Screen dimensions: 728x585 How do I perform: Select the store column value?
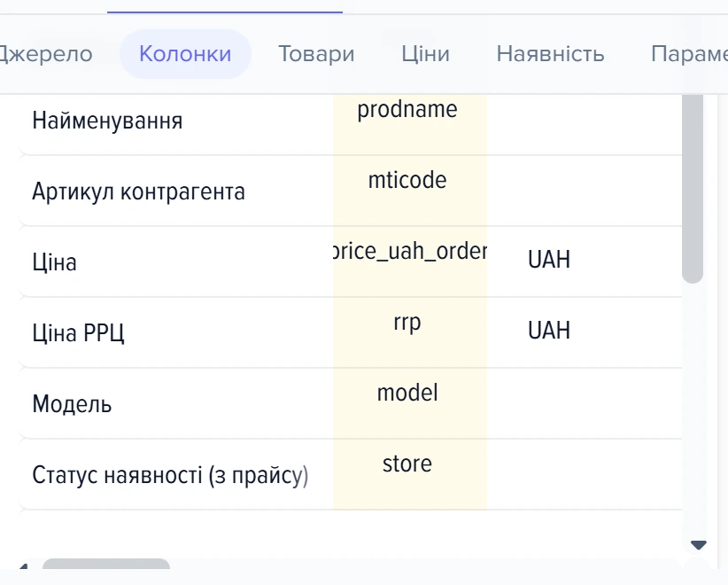tap(407, 464)
